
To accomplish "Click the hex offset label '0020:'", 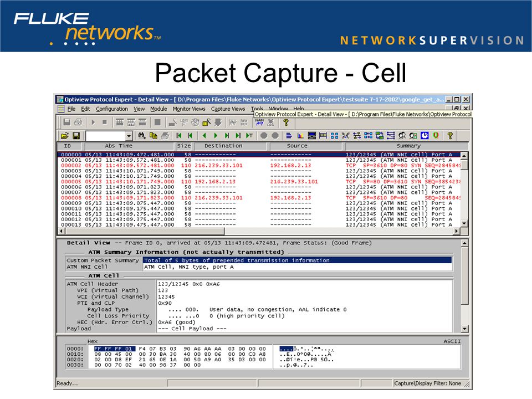I will pyautogui.click(x=75, y=360).
